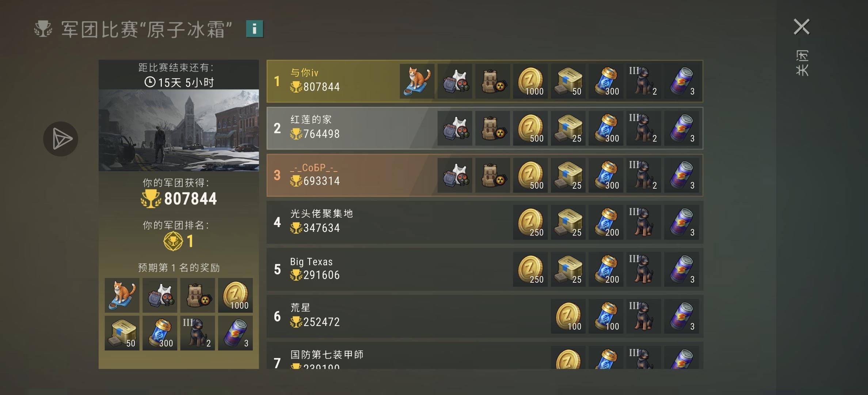Open the 光头佬聚集地 legion row
The height and width of the screenshot is (395, 868).
pyautogui.click(x=485, y=222)
